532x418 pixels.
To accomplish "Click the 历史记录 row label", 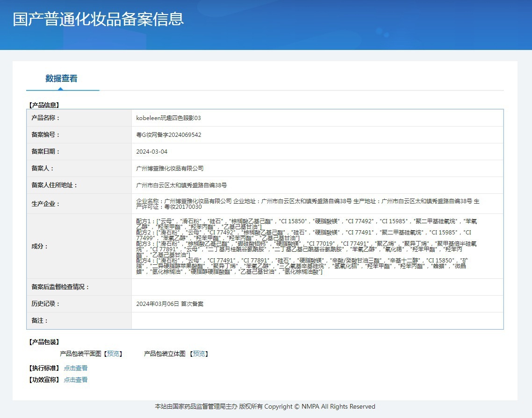I will [45, 304].
